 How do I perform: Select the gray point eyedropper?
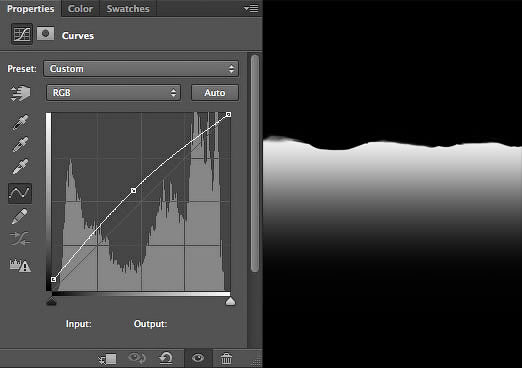[x=20, y=144]
